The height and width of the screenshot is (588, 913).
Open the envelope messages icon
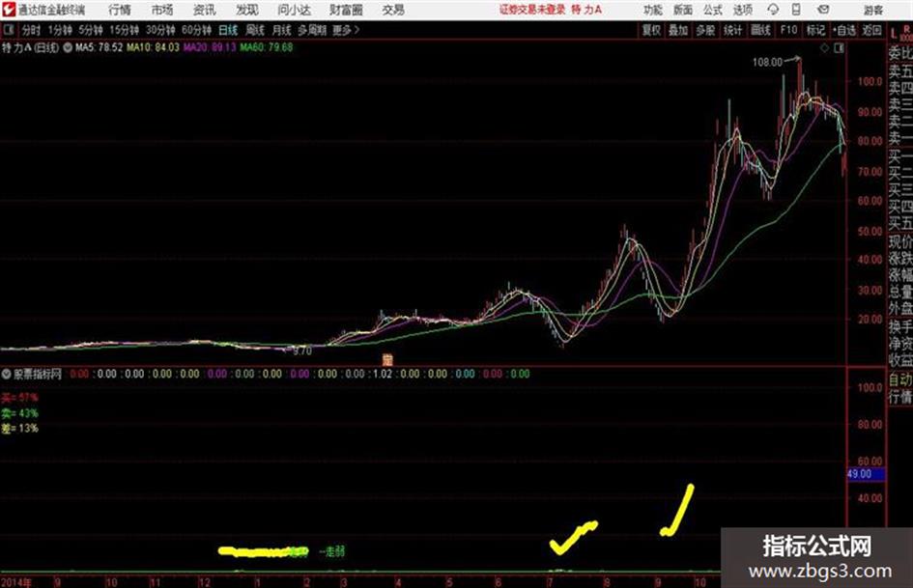click(823, 10)
